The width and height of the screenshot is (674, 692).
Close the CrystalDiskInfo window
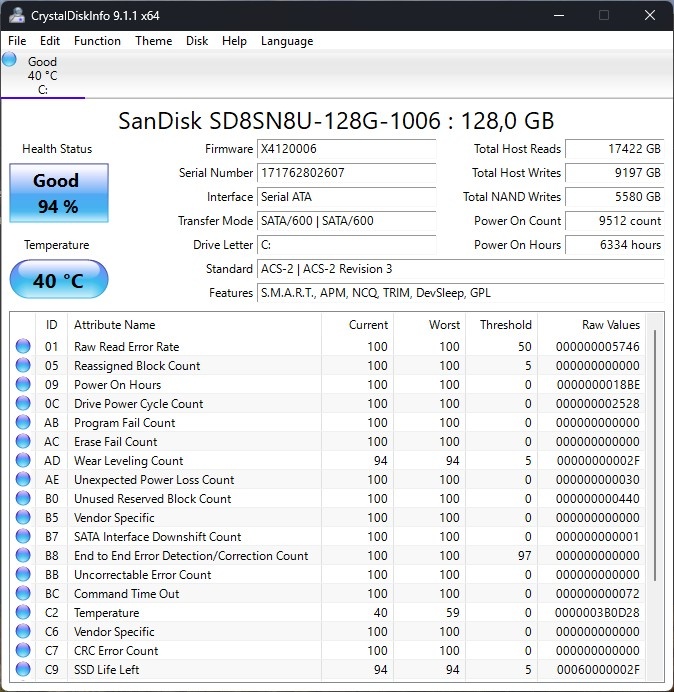[650, 15]
